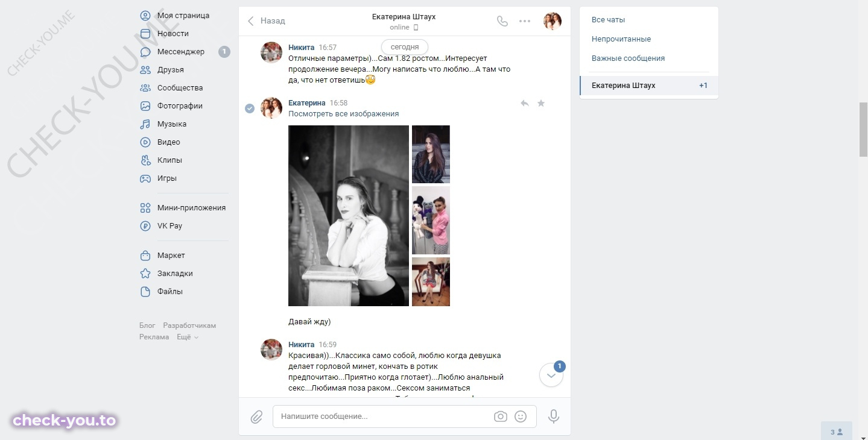868x440 pixels.
Task: Toggle the message selection checkmark
Action: (249, 108)
